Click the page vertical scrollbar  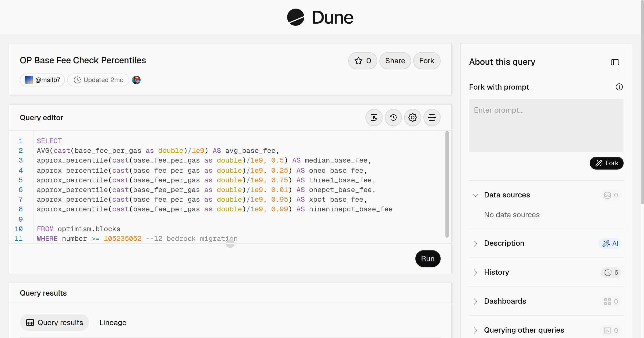(x=642, y=102)
